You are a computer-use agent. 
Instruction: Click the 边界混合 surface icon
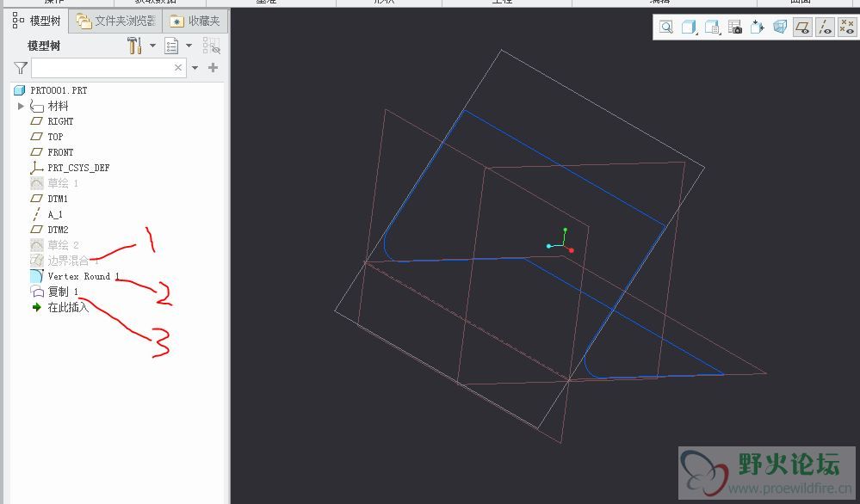37,261
